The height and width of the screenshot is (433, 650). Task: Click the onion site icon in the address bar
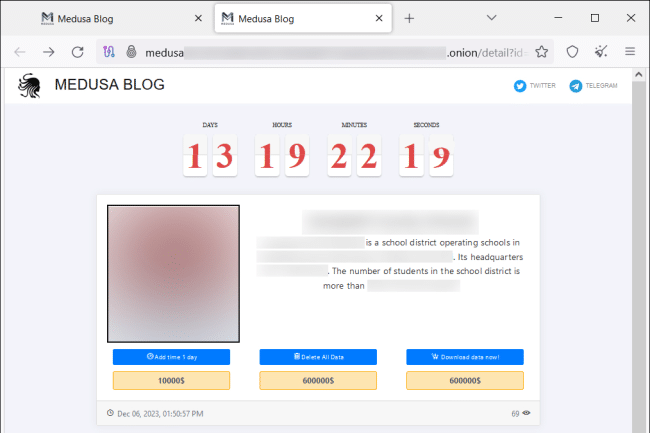pos(131,52)
